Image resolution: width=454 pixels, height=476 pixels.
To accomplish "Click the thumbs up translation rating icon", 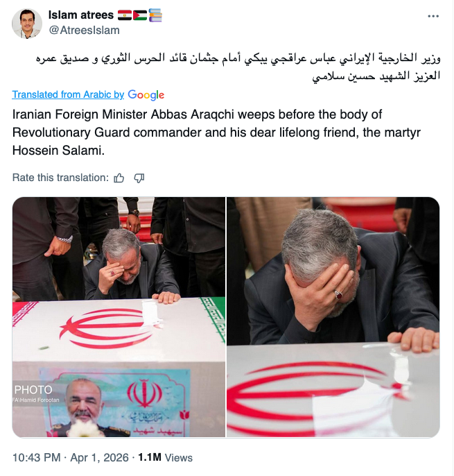I will (119, 178).
